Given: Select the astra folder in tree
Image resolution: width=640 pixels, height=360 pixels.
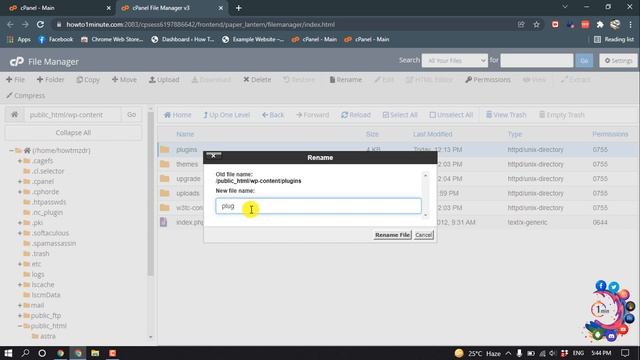Looking at the screenshot, I should (48, 336).
